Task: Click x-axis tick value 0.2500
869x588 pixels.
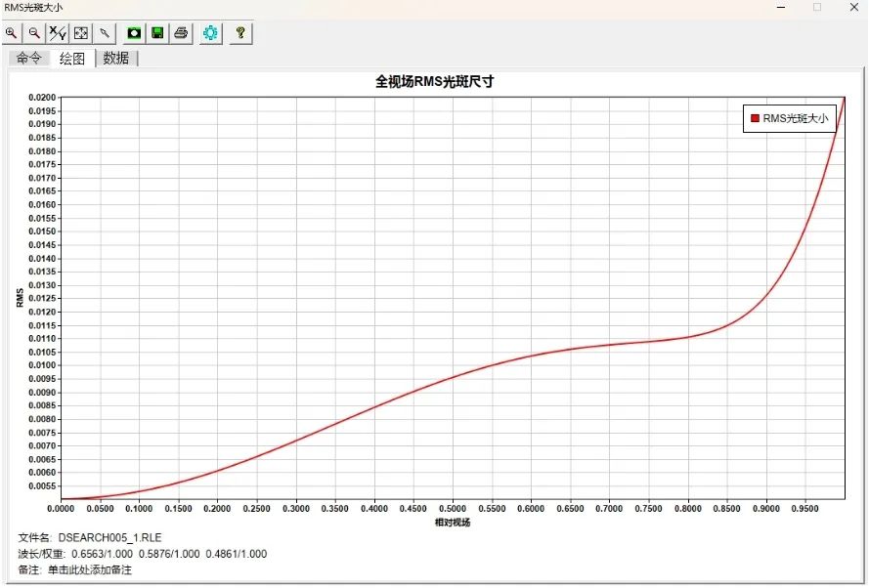Action: [x=257, y=509]
